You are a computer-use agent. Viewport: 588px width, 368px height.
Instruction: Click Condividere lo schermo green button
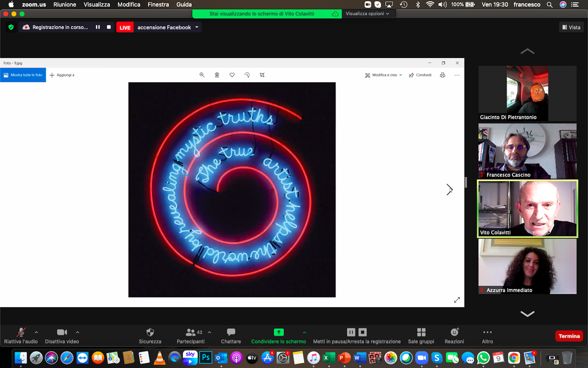[x=278, y=336]
